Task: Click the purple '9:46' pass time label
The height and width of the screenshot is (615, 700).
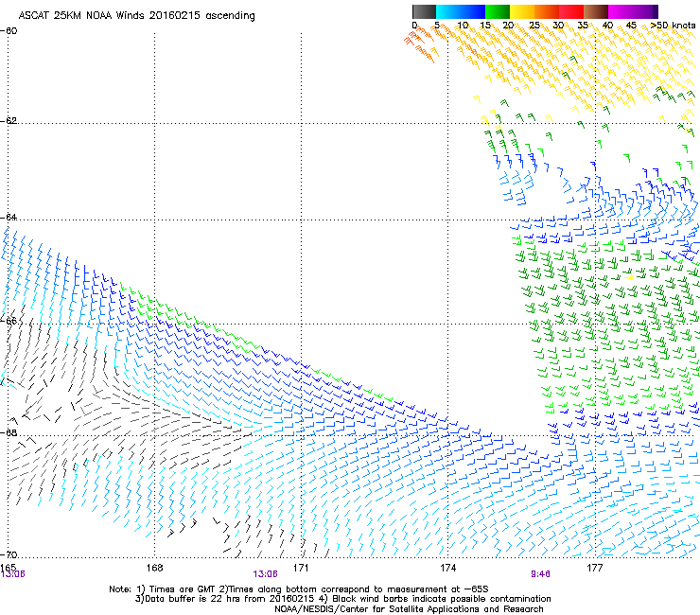Action: pos(540,574)
